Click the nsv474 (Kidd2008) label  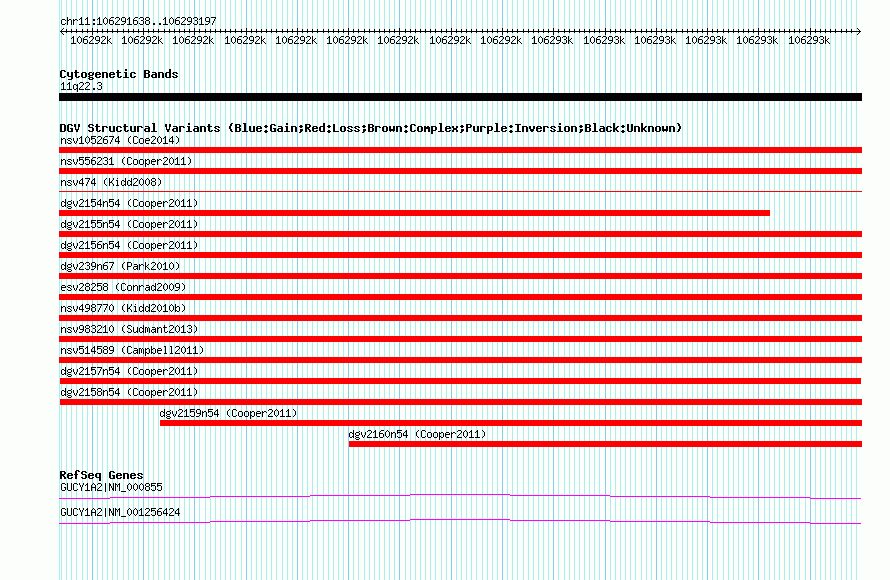pos(111,182)
